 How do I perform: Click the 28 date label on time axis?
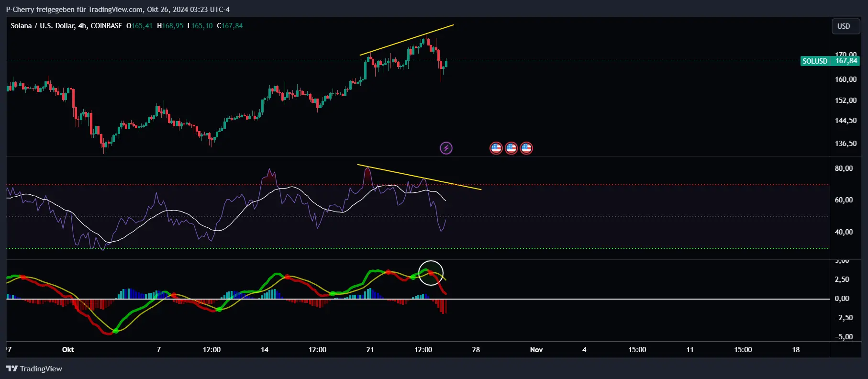click(476, 350)
